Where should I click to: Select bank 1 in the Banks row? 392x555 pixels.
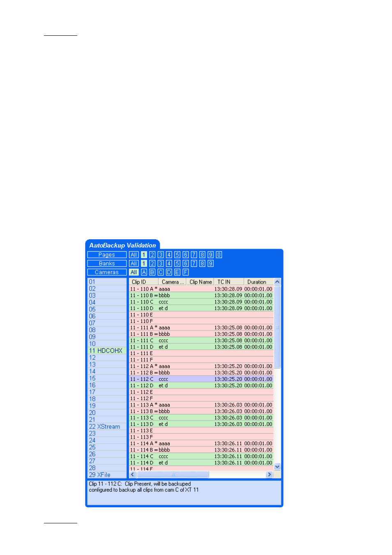(144, 264)
